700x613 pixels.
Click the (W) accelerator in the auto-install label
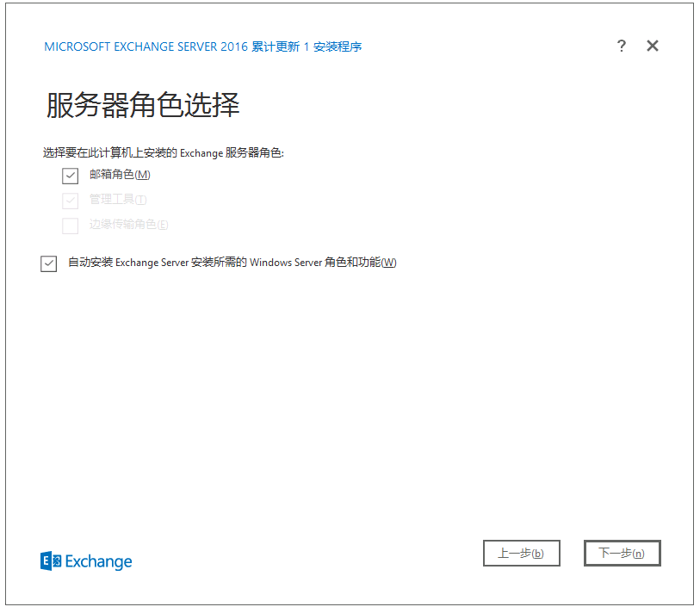point(388,263)
